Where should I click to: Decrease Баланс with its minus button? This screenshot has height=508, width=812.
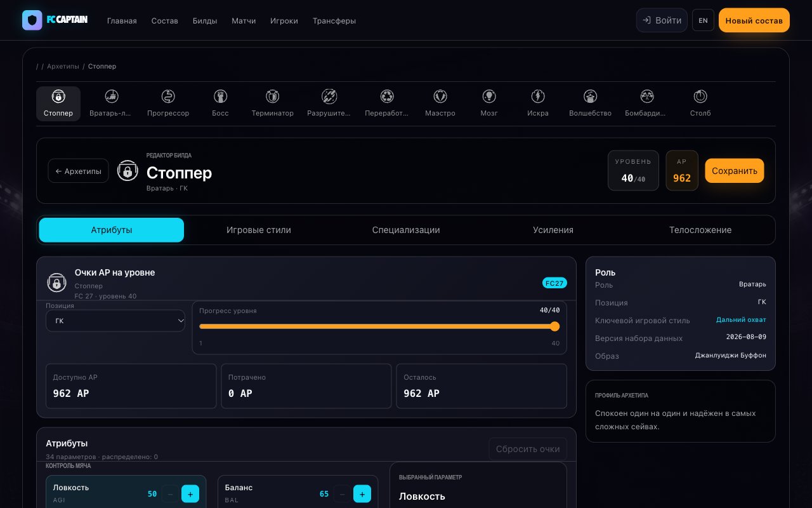click(x=343, y=493)
